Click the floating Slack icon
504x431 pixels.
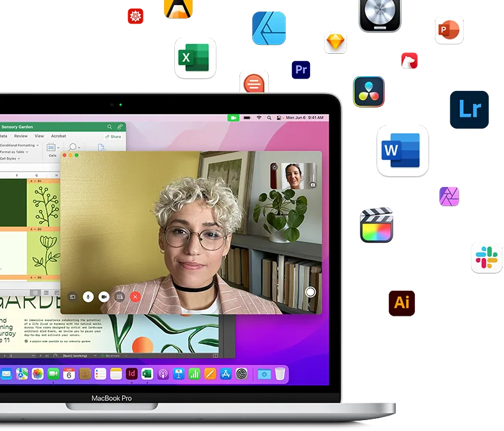487,257
